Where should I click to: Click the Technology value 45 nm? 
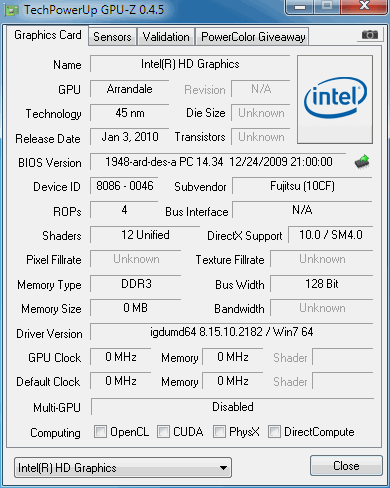130,113
